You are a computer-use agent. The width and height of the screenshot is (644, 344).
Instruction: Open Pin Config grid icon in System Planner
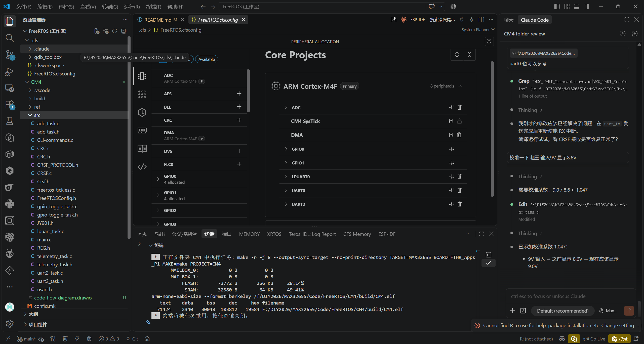pos(142,94)
